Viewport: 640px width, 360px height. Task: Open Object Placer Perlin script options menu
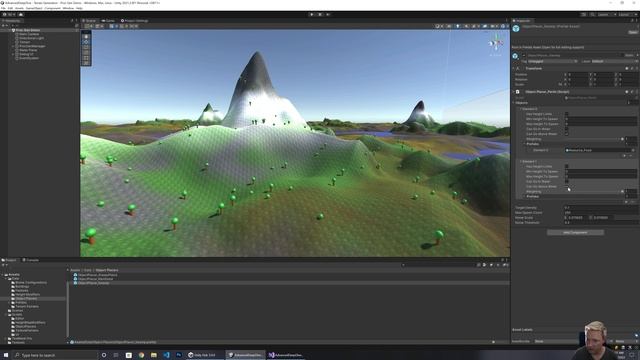point(636,92)
